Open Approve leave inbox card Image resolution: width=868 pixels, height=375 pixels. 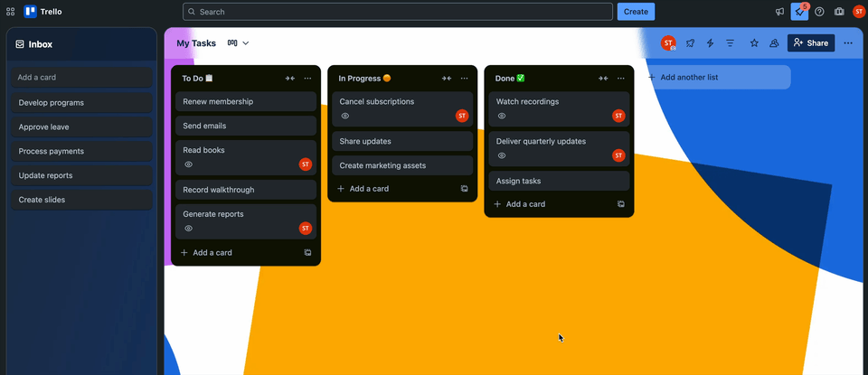click(x=81, y=127)
